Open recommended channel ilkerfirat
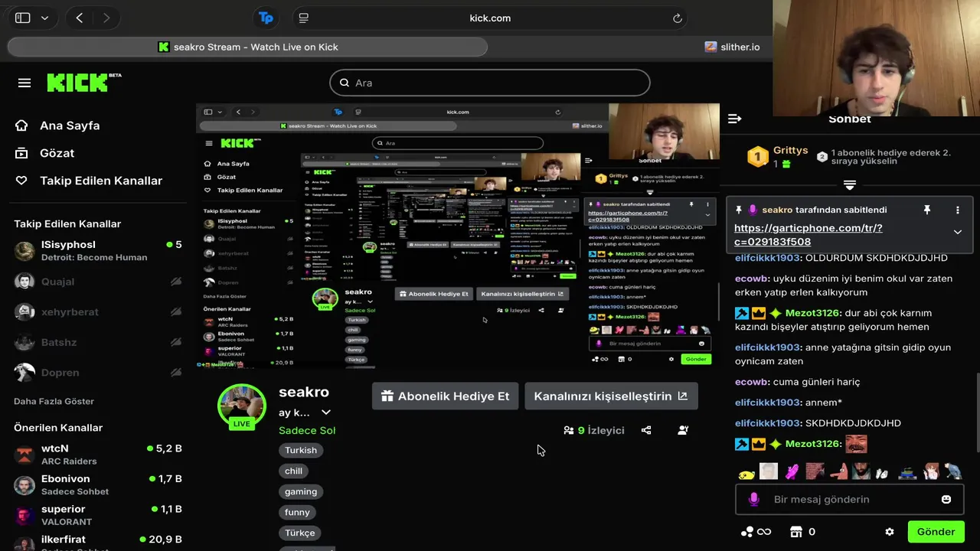Viewport: 980px width, 551px height. (98, 542)
